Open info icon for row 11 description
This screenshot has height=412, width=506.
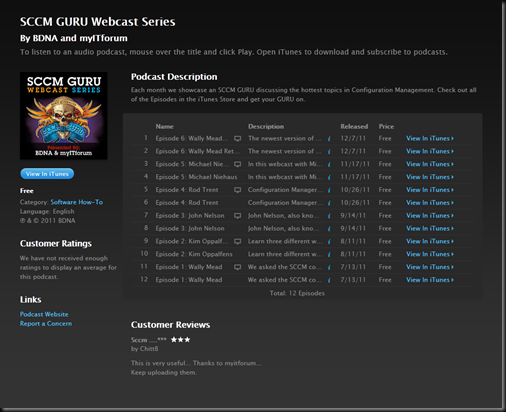329,267
